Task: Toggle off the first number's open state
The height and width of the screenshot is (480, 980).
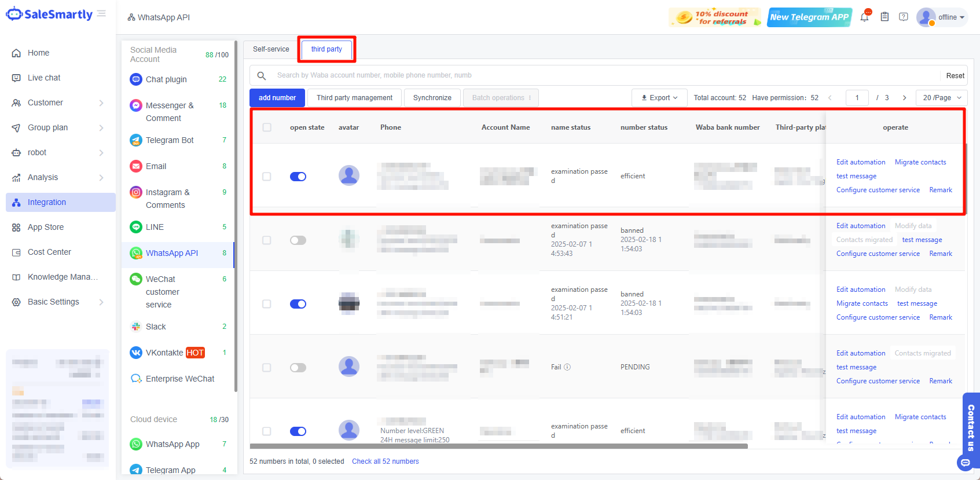Action: (x=298, y=177)
